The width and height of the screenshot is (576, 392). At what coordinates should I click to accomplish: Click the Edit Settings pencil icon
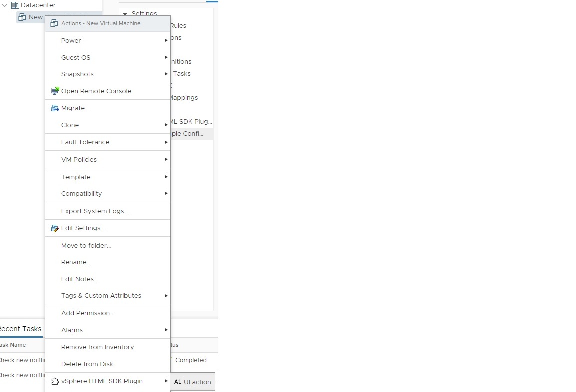[x=55, y=228]
